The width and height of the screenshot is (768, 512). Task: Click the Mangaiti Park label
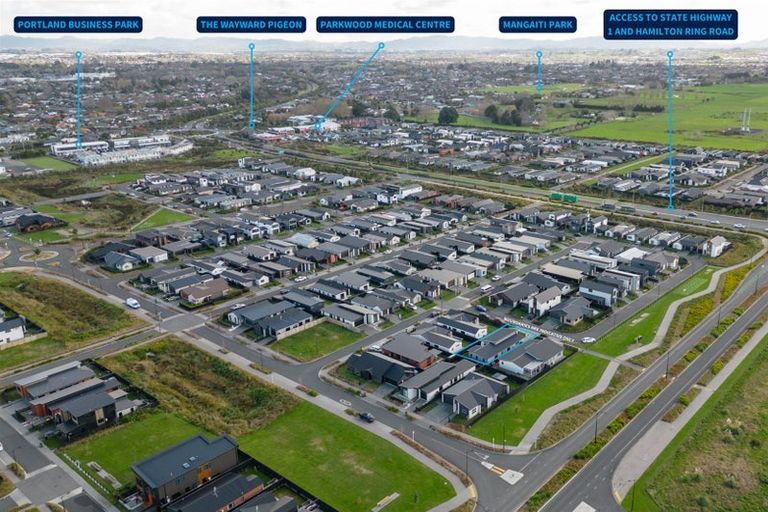538,25
